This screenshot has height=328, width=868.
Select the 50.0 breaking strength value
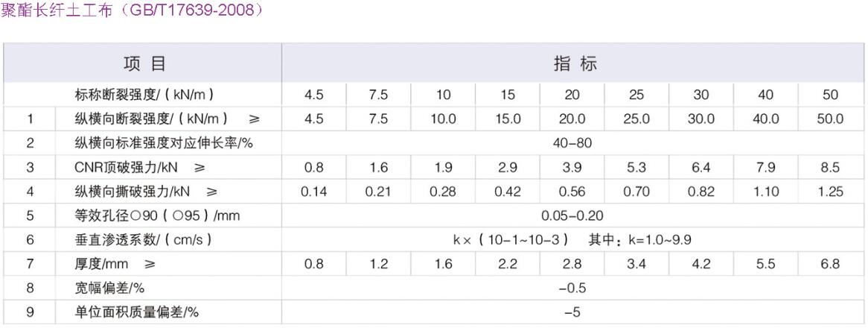pyautogui.click(x=830, y=119)
